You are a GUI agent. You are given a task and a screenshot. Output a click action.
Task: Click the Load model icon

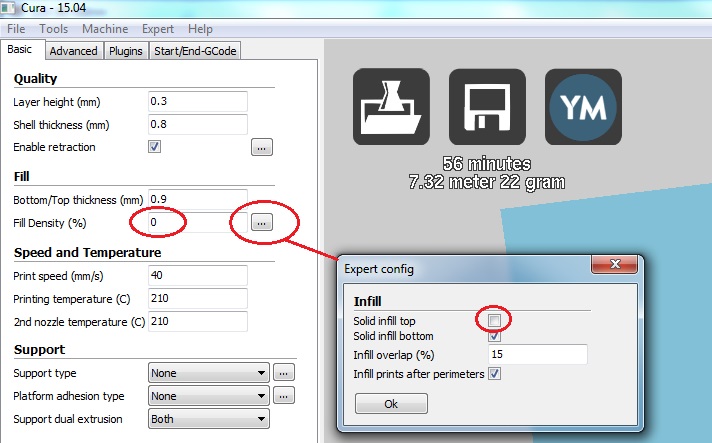point(391,107)
